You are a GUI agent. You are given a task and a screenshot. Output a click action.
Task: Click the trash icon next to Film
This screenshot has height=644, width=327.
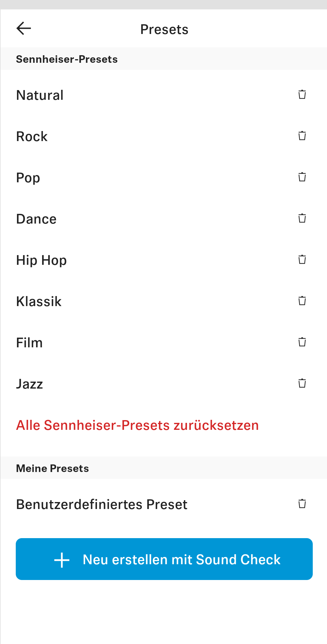pyautogui.click(x=302, y=342)
